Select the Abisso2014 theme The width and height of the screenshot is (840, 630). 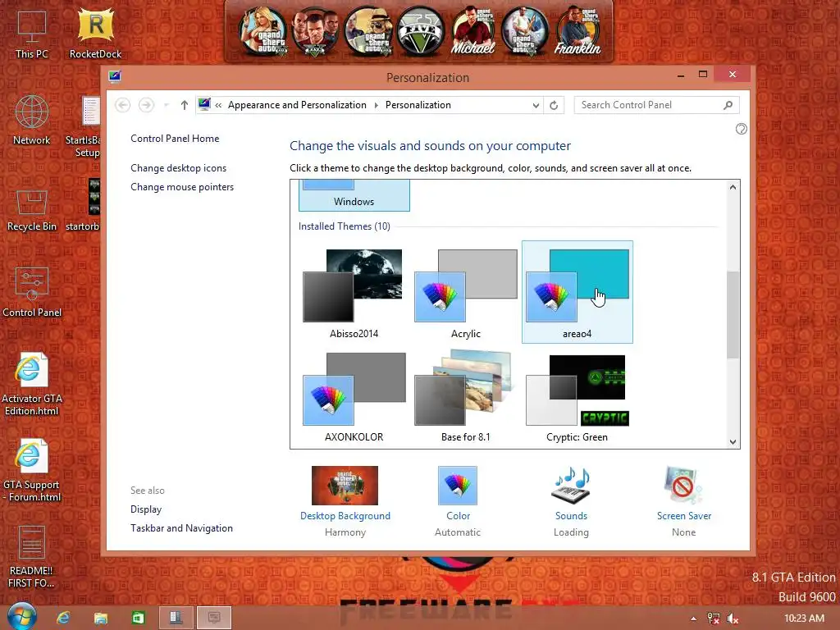click(354, 293)
